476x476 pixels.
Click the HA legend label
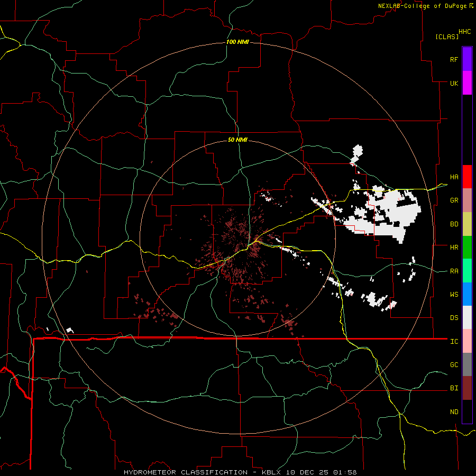pos(454,177)
